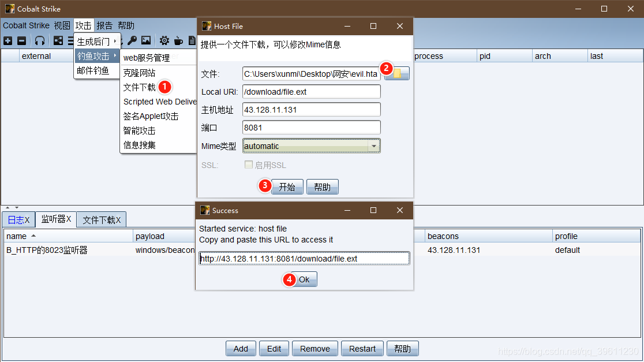Switch to the 日志X tab
This screenshot has height=362, width=644.
(18, 220)
